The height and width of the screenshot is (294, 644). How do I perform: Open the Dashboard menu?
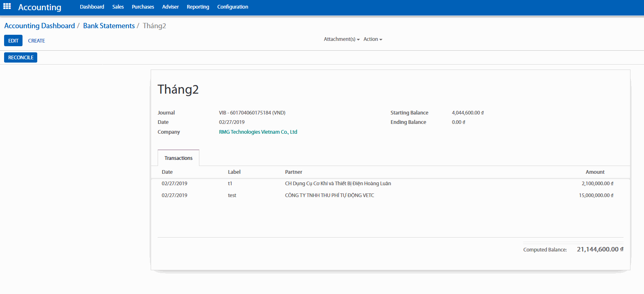pos(92,7)
